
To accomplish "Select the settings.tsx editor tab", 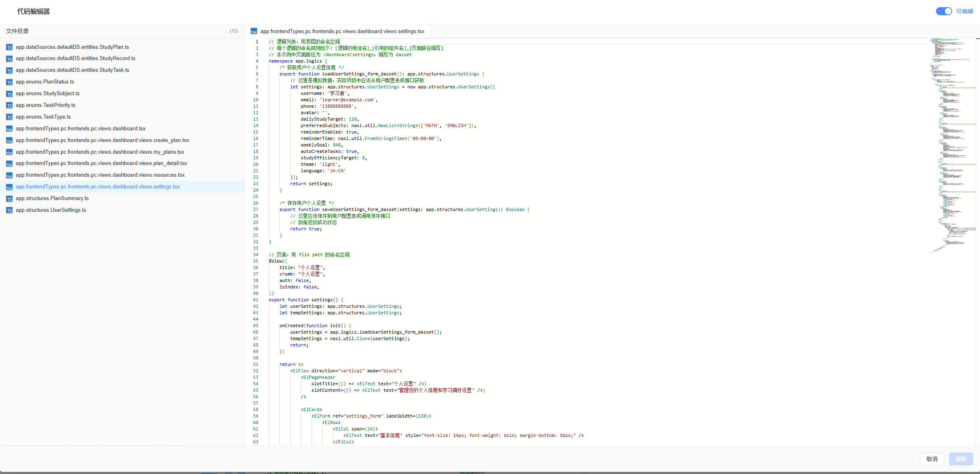I will (341, 31).
